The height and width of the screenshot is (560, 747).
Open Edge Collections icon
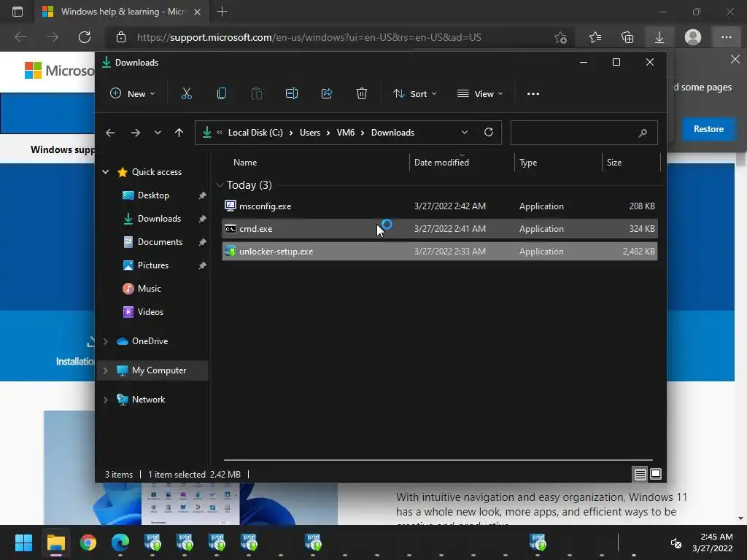[x=627, y=37]
